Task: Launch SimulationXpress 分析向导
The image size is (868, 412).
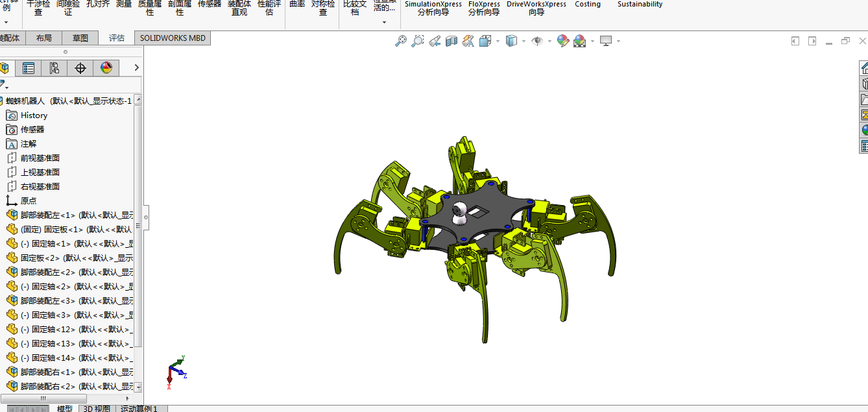Action: point(433,8)
